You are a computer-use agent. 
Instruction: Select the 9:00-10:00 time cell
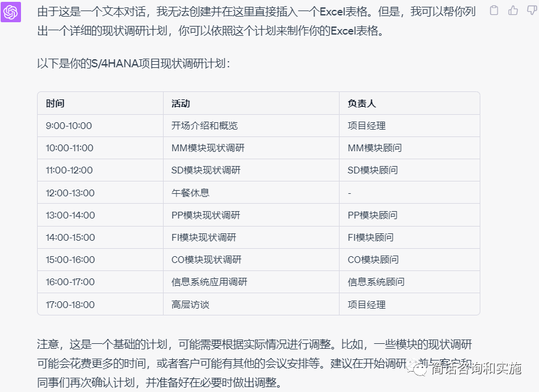pyautogui.click(x=69, y=126)
